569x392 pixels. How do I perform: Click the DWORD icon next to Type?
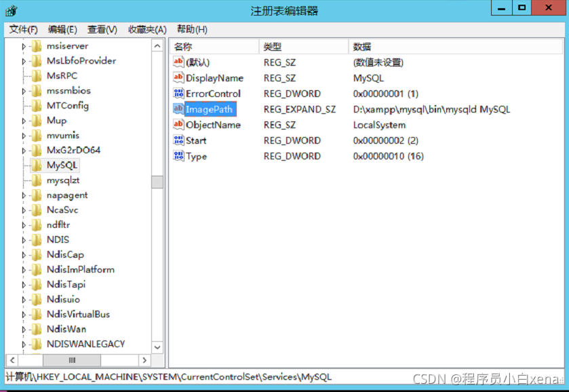178,156
